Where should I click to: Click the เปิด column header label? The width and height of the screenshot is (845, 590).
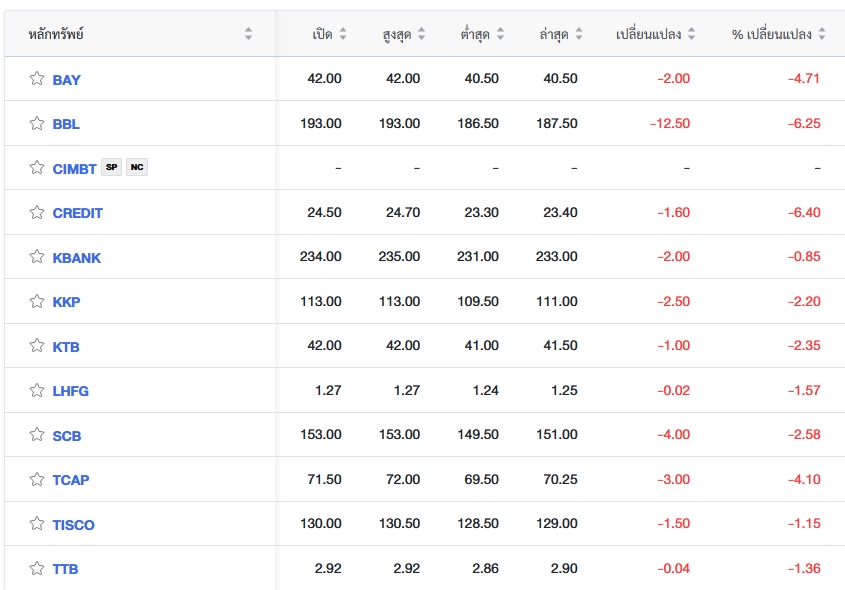click(322, 34)
